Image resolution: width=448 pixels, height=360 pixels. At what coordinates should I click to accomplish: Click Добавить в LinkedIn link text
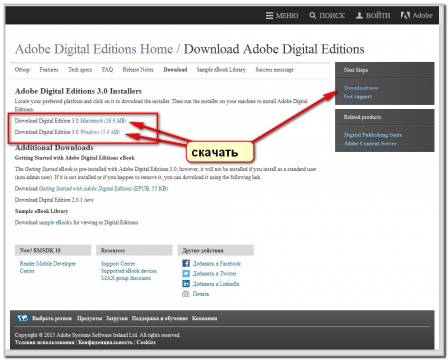click(216, 284)
